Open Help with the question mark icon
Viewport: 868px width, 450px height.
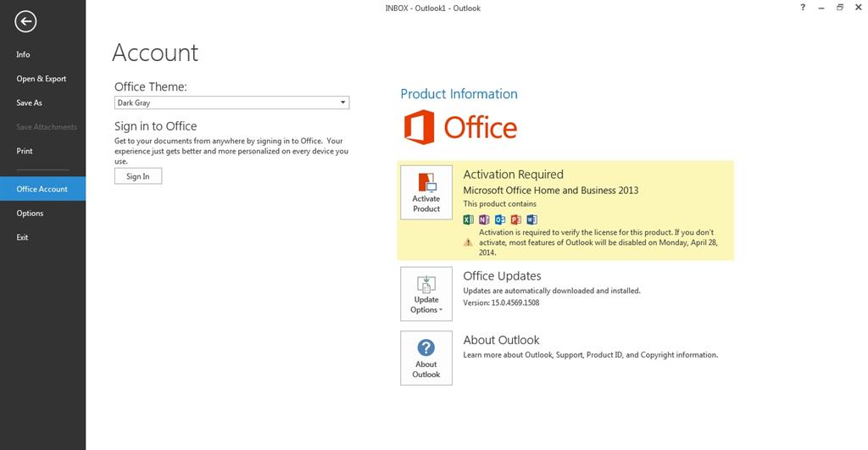coord(803,7)
